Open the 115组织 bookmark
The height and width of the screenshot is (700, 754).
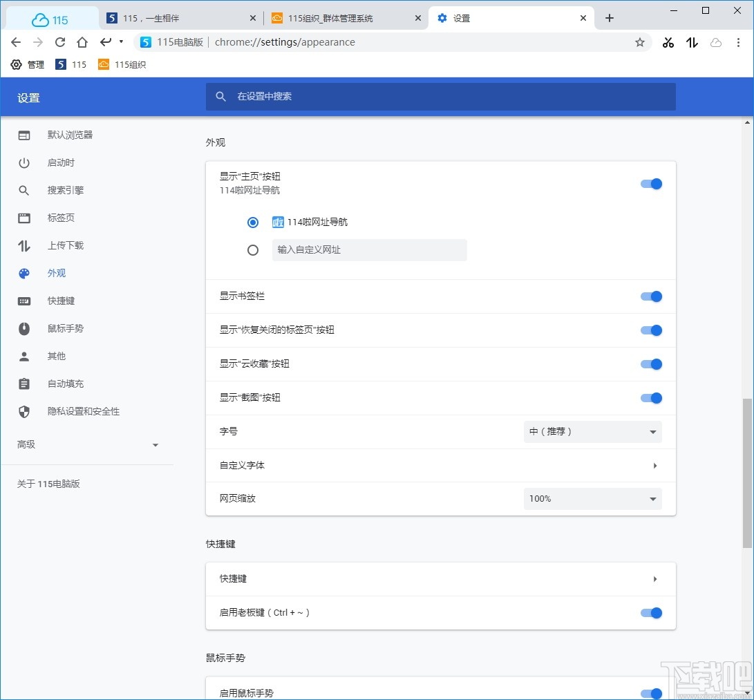[122, 64]
